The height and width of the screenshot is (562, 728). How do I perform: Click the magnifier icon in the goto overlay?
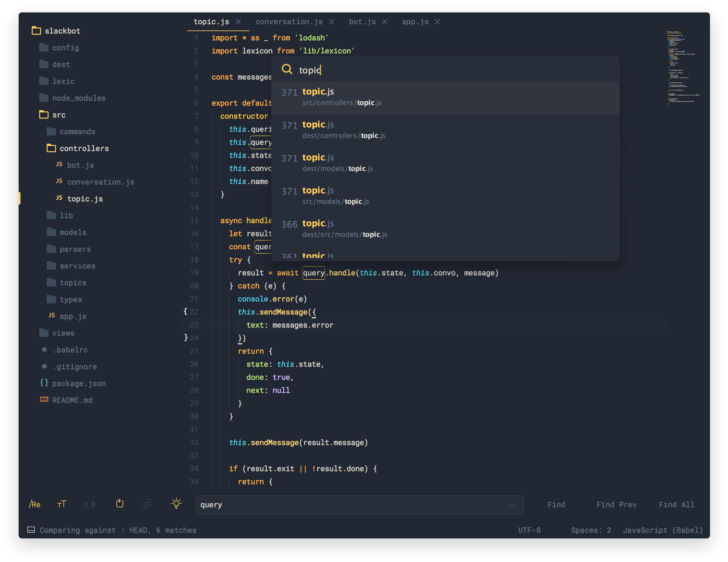point(287,69)
